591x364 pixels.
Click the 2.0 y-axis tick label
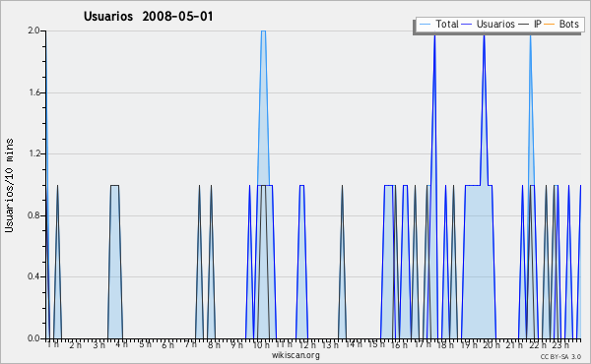click(33, 30)
